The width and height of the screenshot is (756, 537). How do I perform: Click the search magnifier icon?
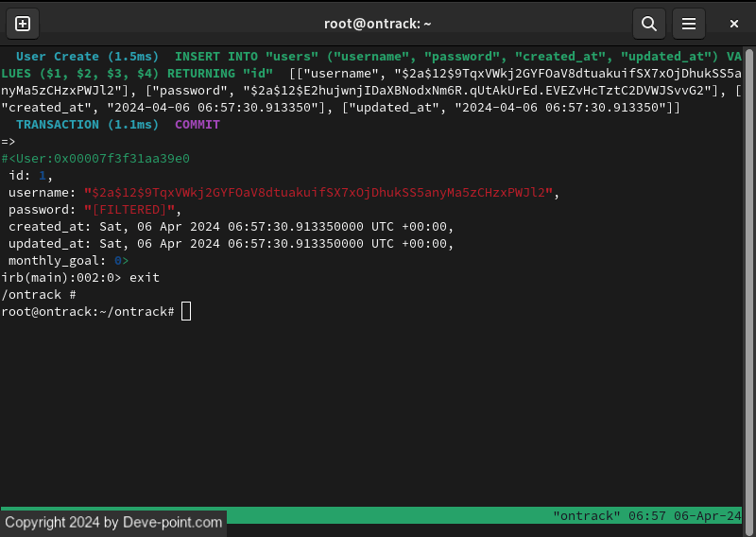click(x=648, y=24)
